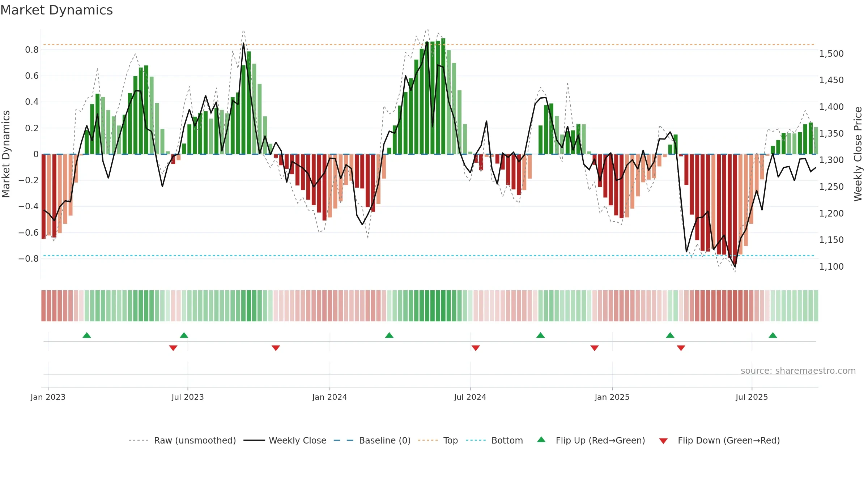Select the red flip-down marker around October 2023
868x488 pixels.
[276, 348]
